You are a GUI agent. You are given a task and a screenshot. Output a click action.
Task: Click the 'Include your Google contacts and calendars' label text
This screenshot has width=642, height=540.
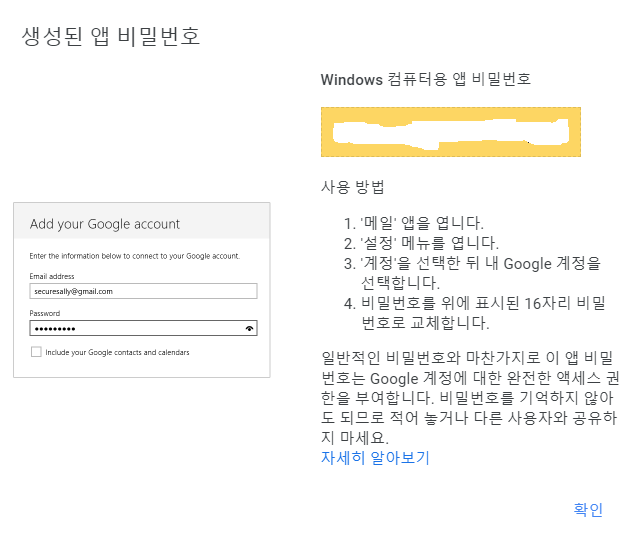[x=117, y=352]
